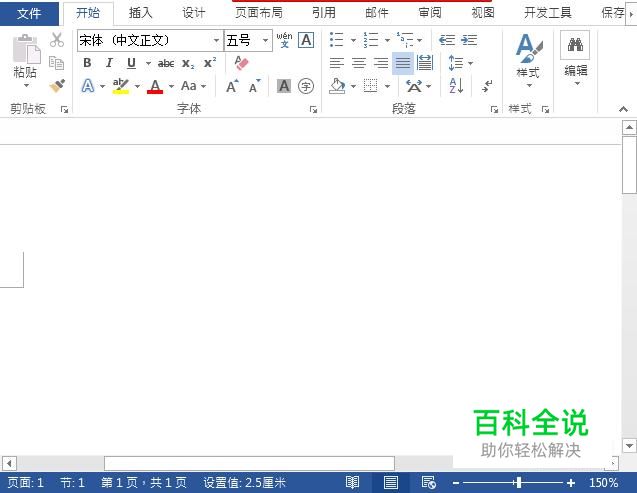Open the 文件 File tab
The height and width of the screenshot is (493, 637).
pos(29,13)
